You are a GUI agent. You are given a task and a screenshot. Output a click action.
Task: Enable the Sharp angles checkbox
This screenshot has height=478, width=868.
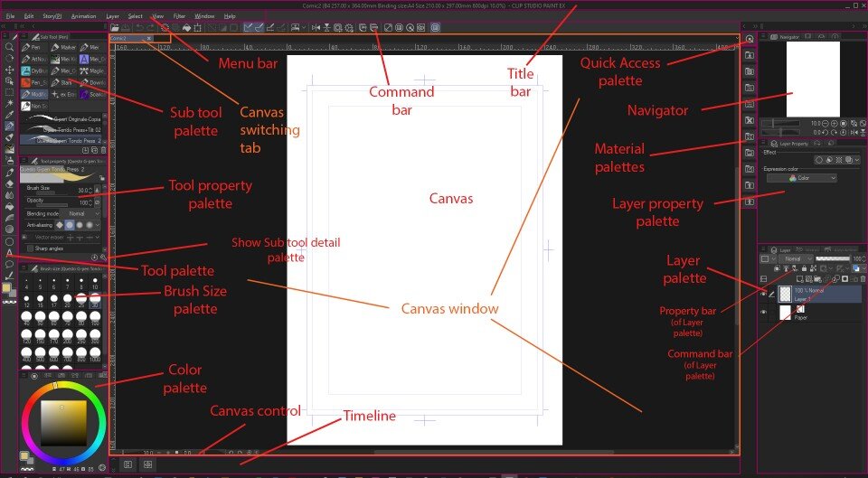tap(31, 249)
